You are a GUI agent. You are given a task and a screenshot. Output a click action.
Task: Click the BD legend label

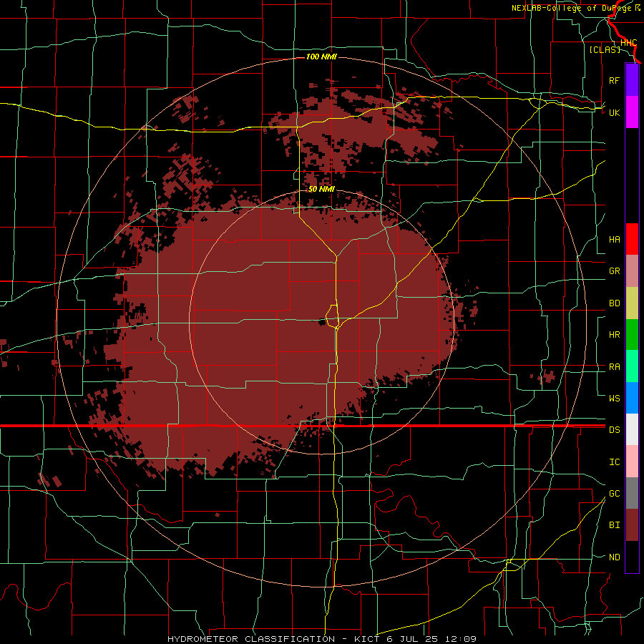[x=614, y=303]
